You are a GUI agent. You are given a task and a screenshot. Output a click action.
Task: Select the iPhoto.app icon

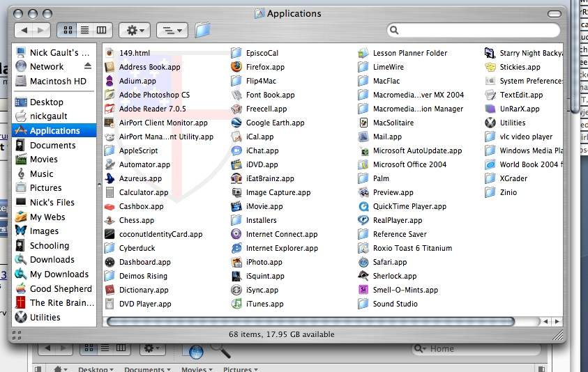pyautogui.click(x=236, y=262)
